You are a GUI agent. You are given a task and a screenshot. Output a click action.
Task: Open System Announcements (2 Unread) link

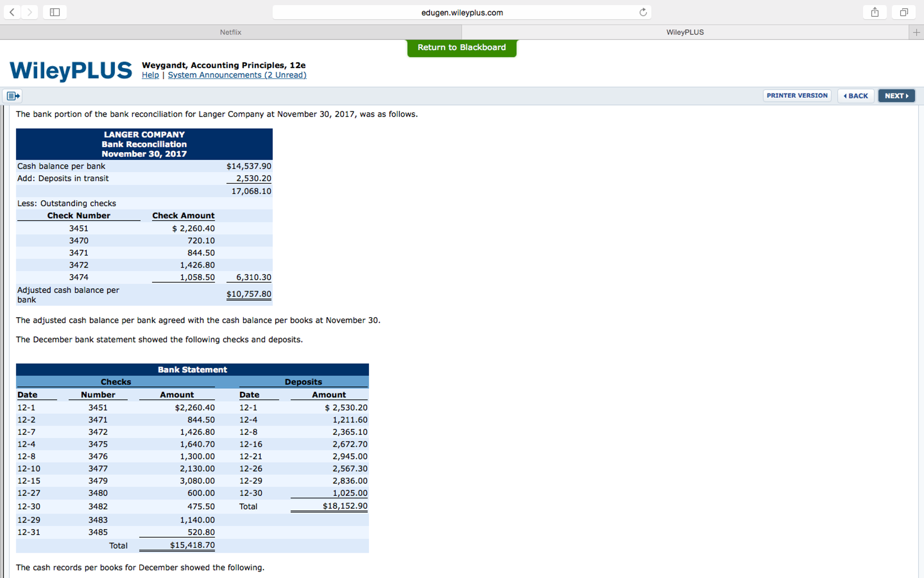(x=237, y=75)
